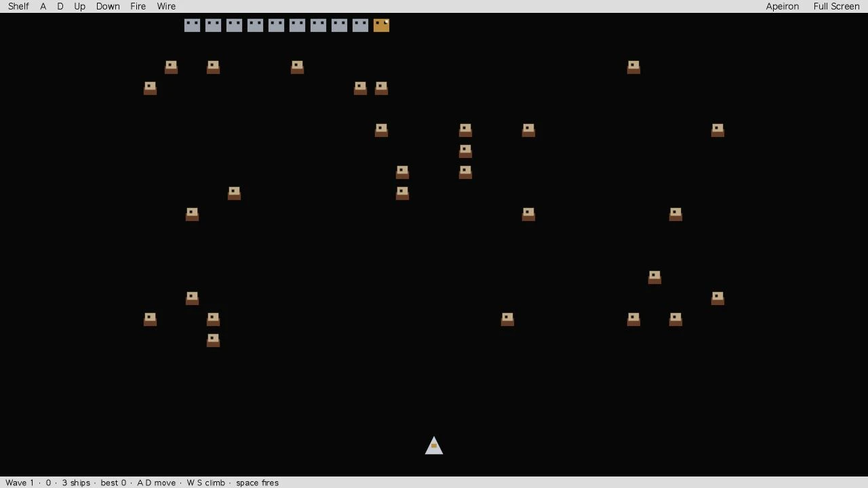This screenshot has width=868, height=488.
Task: Click the "3 ships" status text
Action: pos(76,483)
